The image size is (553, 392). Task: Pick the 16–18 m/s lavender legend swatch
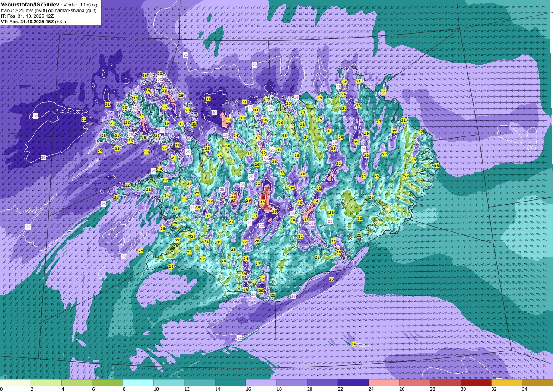pyautogui.click(x=261, y=383)
